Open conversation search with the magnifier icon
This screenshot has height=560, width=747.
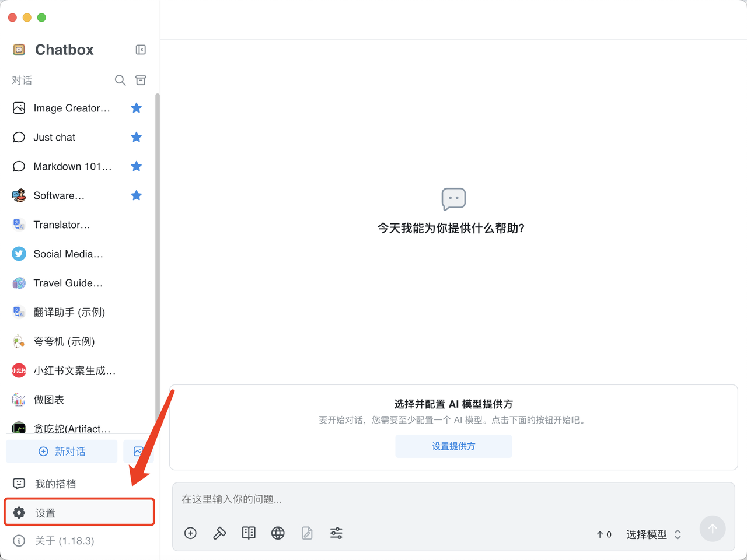120,80
